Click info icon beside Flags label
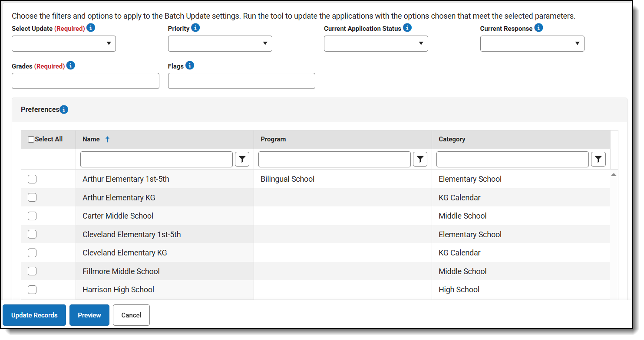This screenshot has height=340, width=644. coord(190,65)
